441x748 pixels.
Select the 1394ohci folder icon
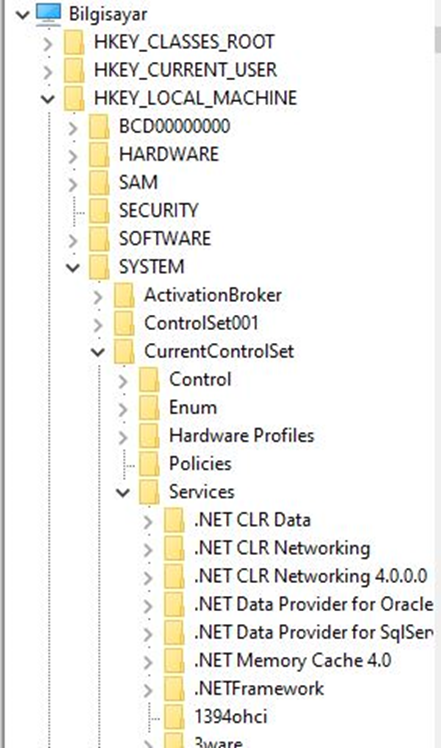[x=174, y=717]
